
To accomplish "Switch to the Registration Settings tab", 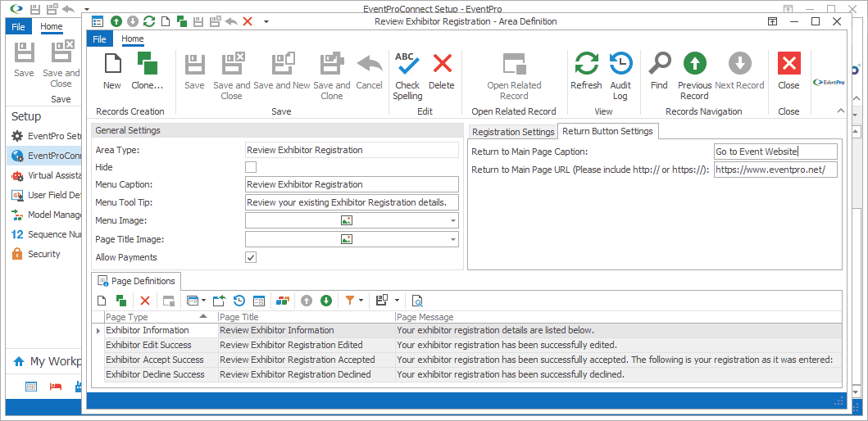I will [513, 132].
